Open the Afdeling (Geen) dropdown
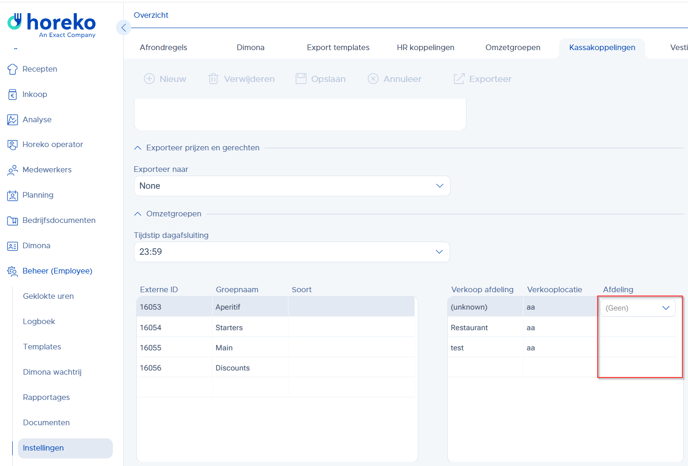The image size is (688, 466). 639,308
